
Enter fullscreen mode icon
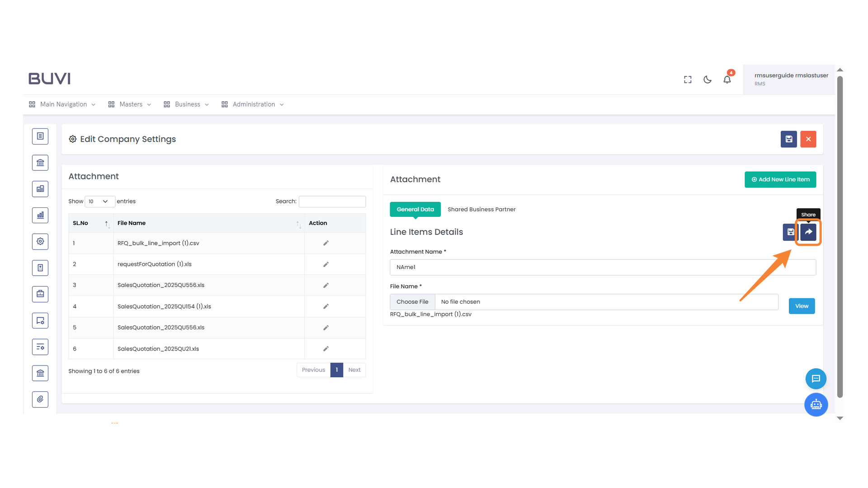(688, 80)
